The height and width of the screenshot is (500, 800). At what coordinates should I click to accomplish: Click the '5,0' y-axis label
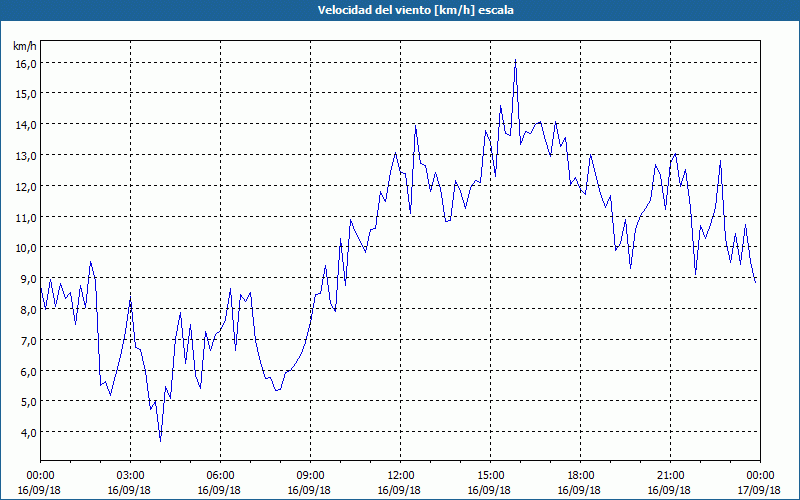pyautogui.click(x=29, y=402)
